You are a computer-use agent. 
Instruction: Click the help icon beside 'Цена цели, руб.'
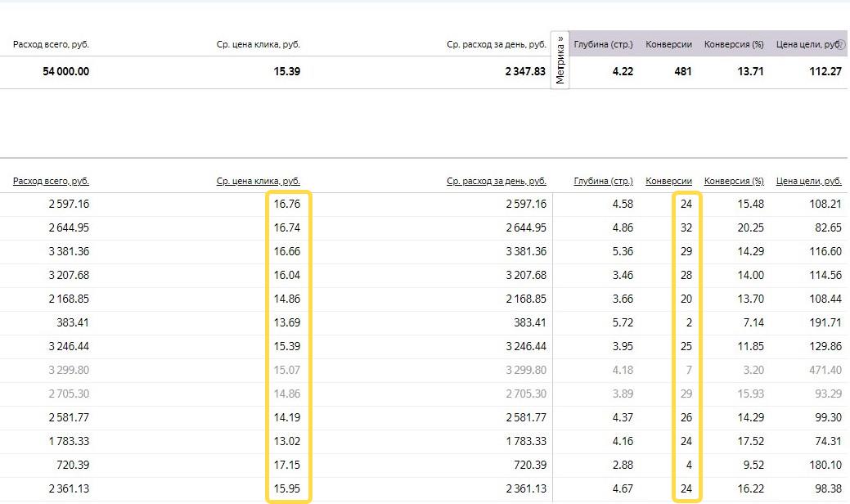(842, 45)
